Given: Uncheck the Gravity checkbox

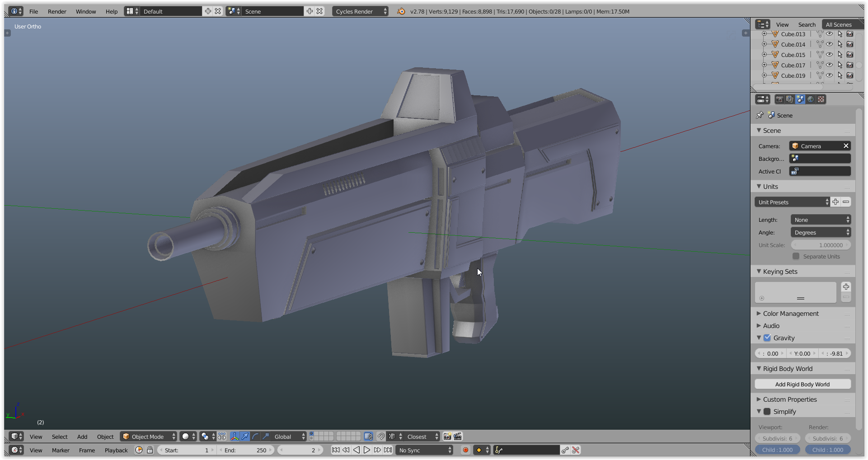Looking at the screenshot, I should (x=767, y=338).
